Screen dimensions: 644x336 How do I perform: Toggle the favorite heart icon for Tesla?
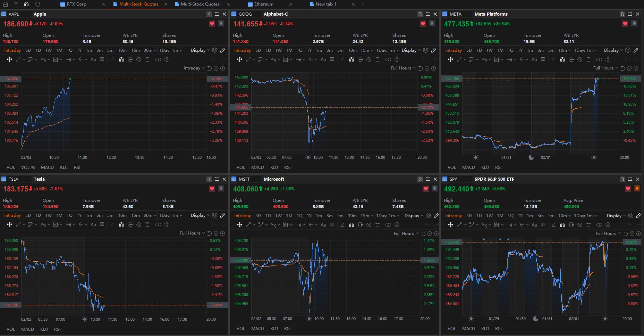tap(212, 189)
